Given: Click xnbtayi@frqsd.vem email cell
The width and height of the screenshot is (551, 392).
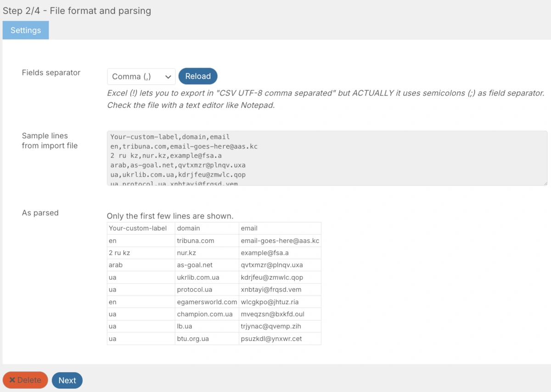Looking at the screenshot, I should (x=280, y=290).
